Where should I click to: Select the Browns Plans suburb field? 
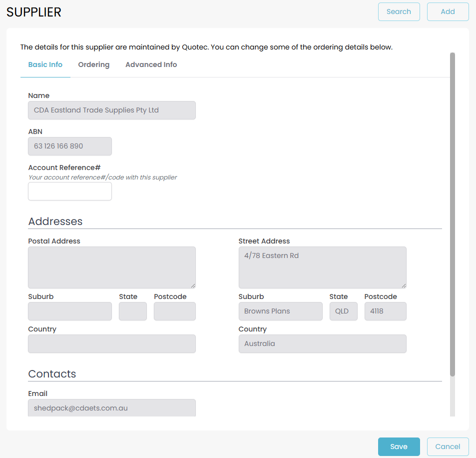280,311
